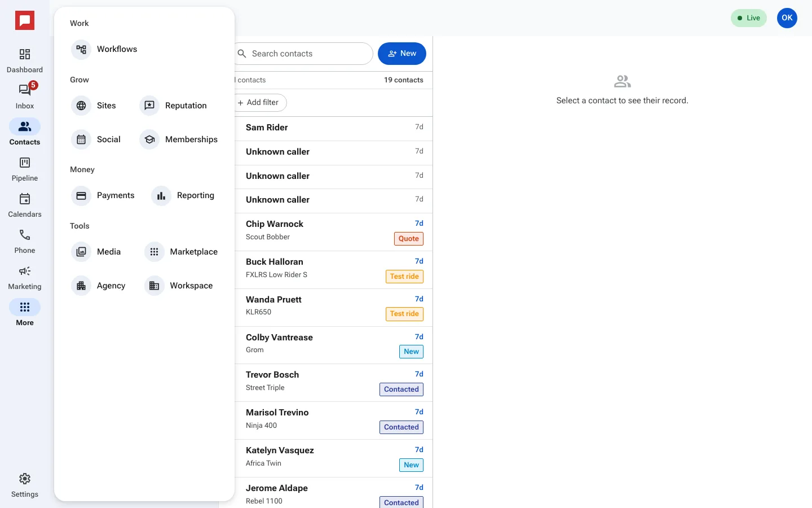The height and width of the screenshot is (508, 812).
Task: Open the OK user avatar menu
Action: click(x=787, y=18)
